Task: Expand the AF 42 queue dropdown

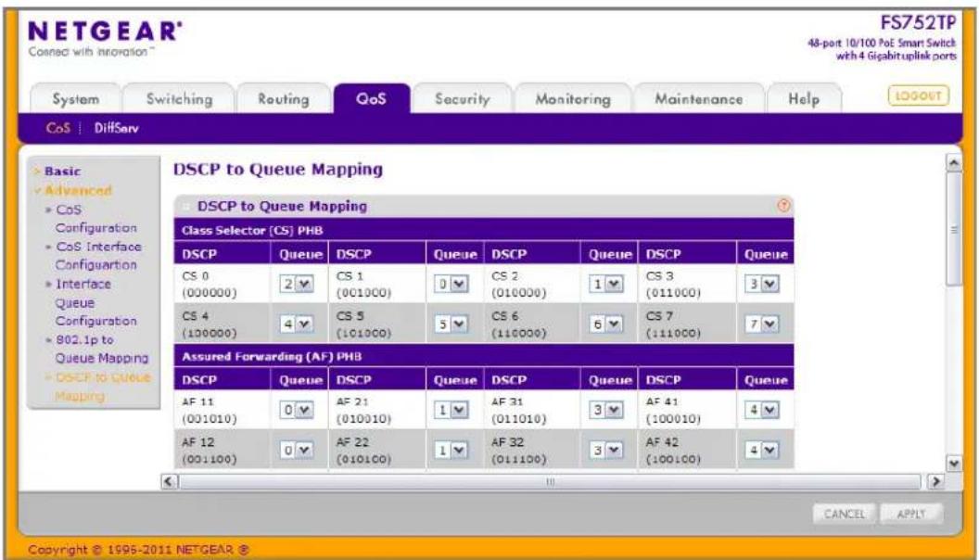Action: (x=762, y=450)
